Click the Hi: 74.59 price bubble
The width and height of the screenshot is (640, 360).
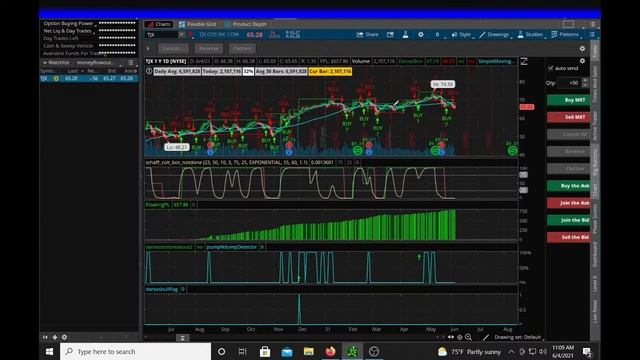click(x=443, y=84)
